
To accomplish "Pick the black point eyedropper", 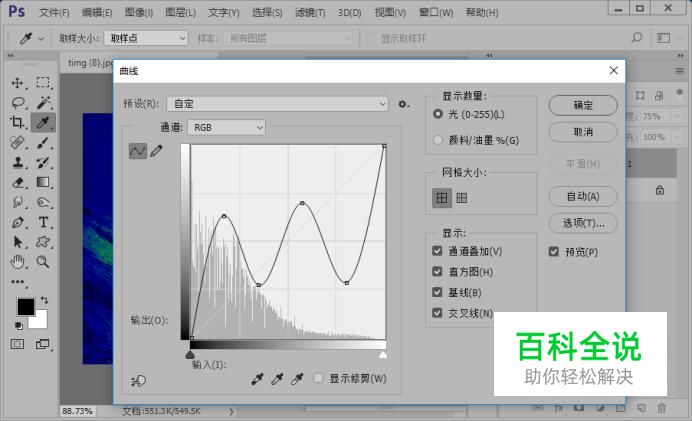I will pos(257,379).
